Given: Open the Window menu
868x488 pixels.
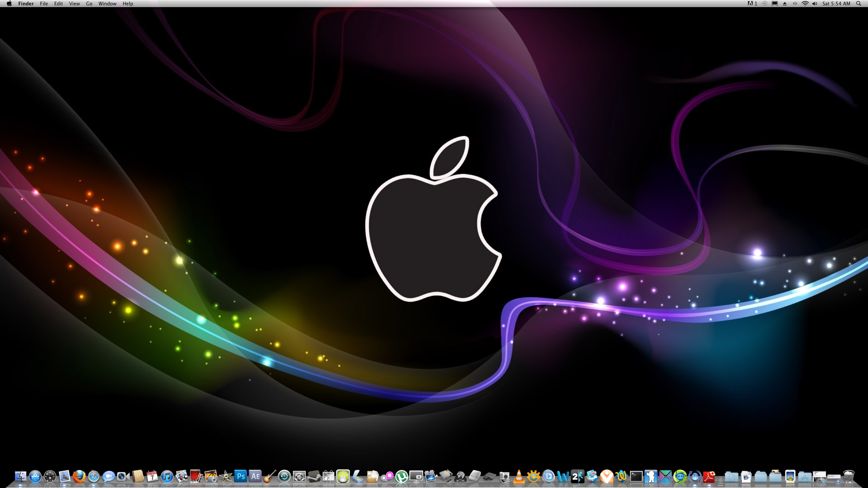Looking at the screenshot, I should 107,3.
